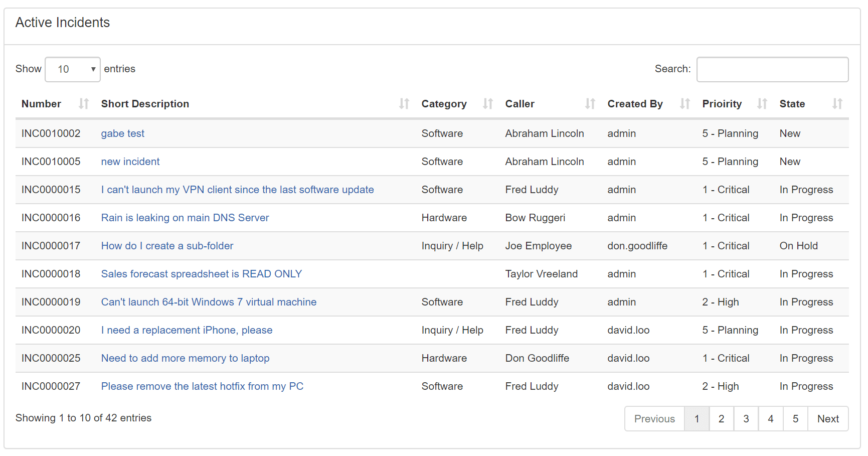Click the On Hold state cell
The width and height of the screenshot is (868, 456).
(799, 246)
